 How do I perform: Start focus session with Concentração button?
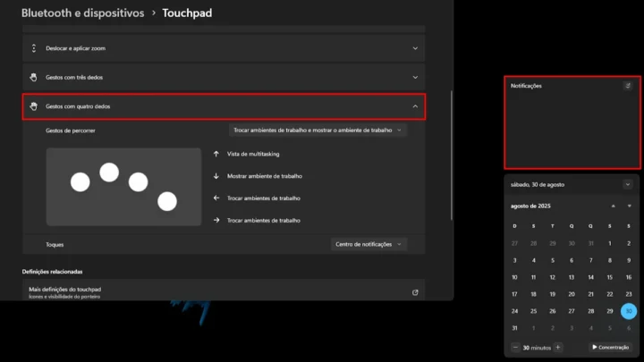(x=611, y=347)
